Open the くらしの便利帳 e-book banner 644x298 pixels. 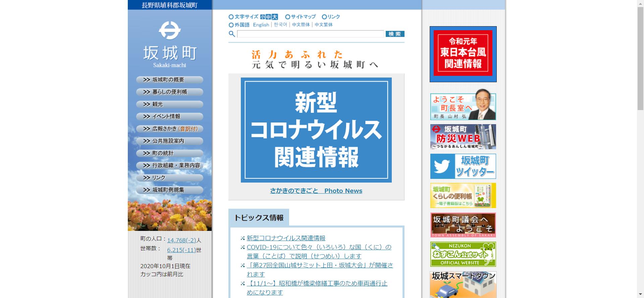pos(463,196)
